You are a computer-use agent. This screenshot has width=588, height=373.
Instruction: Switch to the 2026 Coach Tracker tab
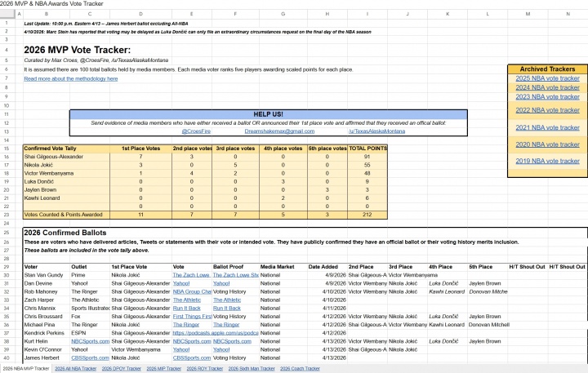click(x=299, y=369)
